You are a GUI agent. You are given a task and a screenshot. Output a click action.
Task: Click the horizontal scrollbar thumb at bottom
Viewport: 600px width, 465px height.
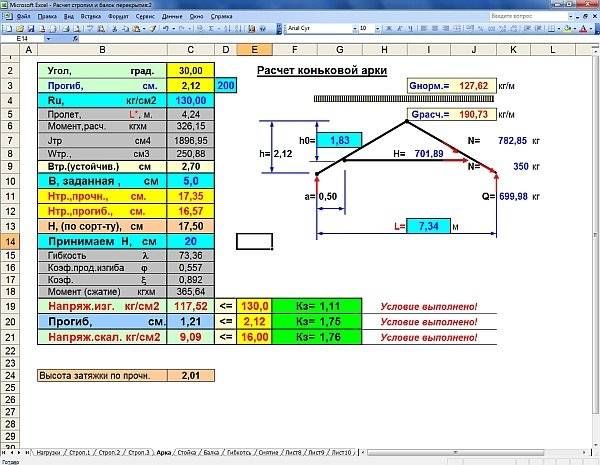455,453
